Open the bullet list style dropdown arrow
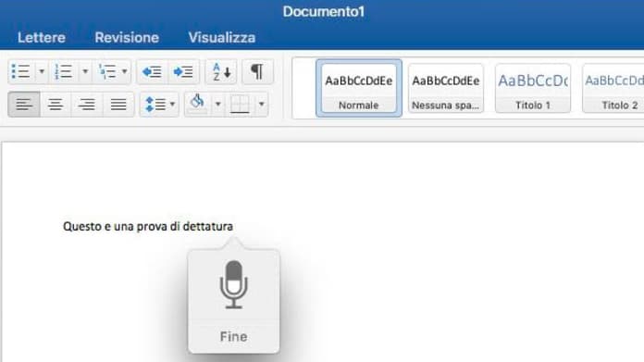This screenshot has height=362, width=644. (x=42, y=71)
